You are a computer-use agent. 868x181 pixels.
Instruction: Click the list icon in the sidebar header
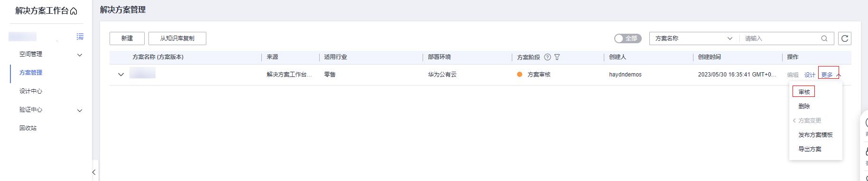coord(80,37)
